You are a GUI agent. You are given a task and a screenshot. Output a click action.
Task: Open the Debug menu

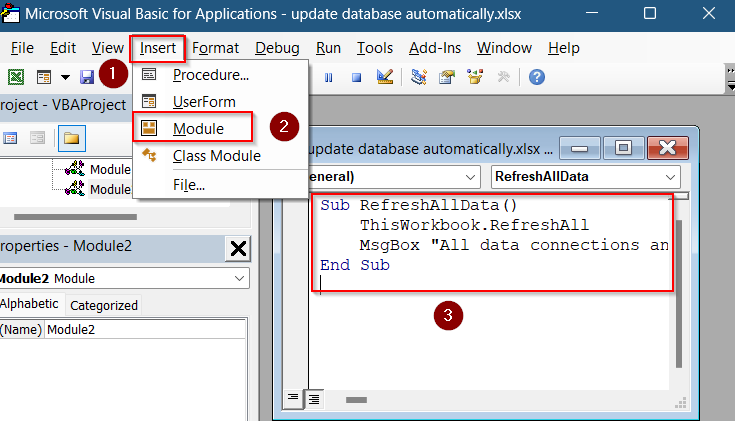[x=277, y=48]
